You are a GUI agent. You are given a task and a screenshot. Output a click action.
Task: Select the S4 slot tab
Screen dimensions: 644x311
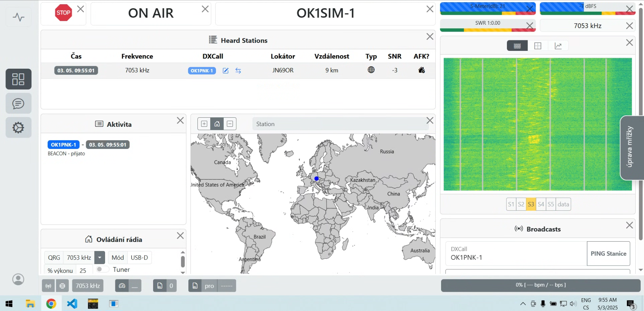click(x=541, y=204)
